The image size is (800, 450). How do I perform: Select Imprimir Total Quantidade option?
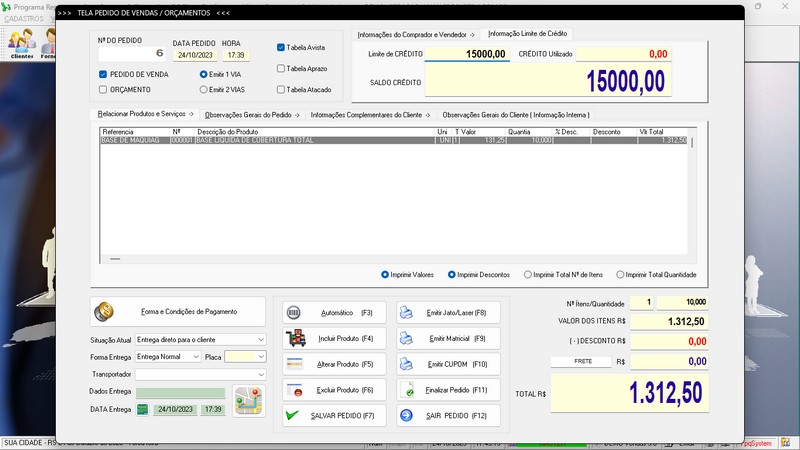621,274
